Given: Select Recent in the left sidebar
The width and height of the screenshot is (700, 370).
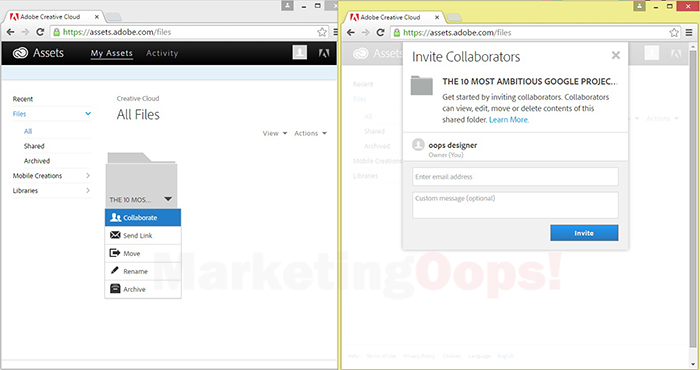Looking at the screenshot, I should [23, 99].
